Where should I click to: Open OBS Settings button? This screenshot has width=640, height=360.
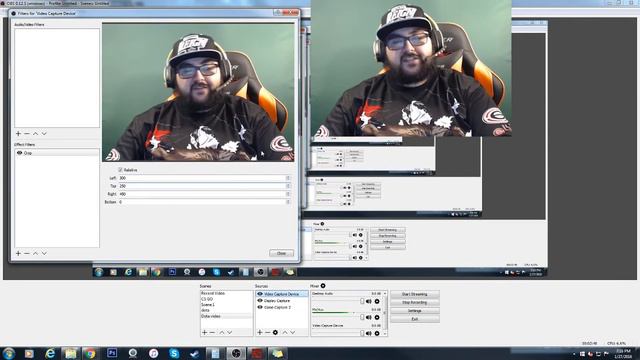pyautogui.click(x=415, y=311)
